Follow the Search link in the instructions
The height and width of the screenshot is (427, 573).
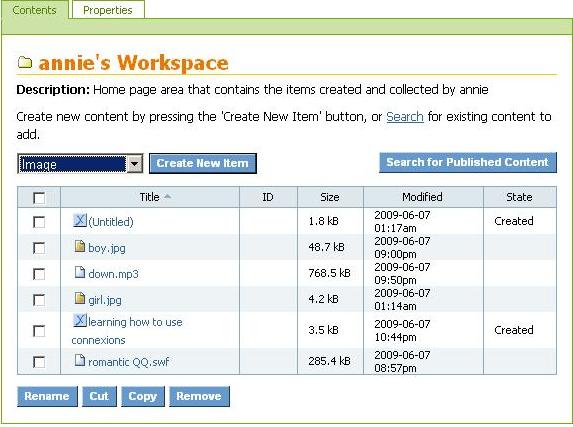pyautogui.click(x=405, y=117)
